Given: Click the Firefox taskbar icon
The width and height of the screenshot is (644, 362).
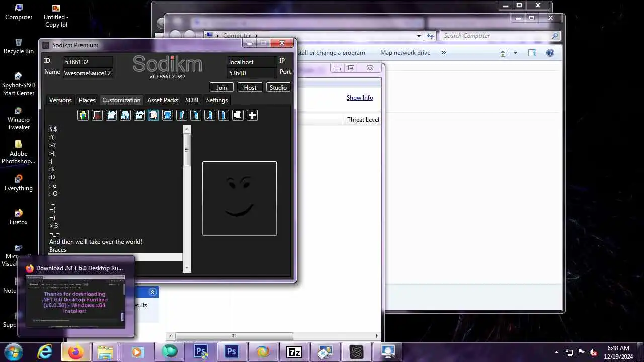Looking at the screenshot, I should (75, 352).
